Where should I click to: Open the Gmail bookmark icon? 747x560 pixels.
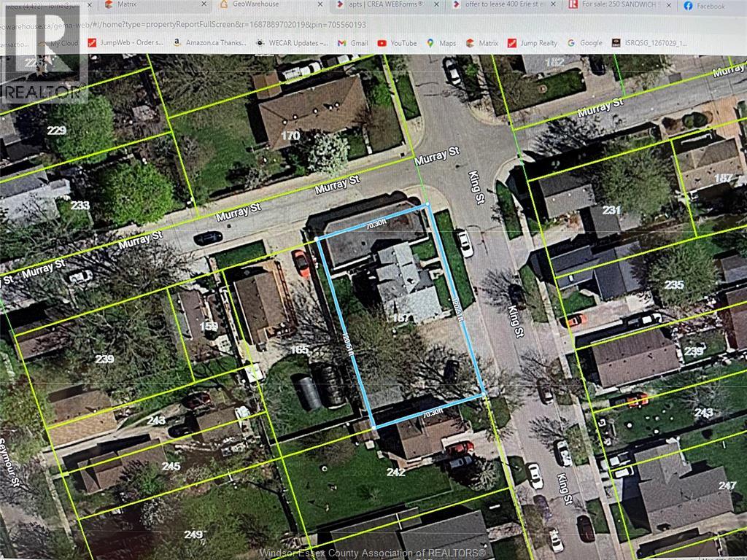(341, 42)
